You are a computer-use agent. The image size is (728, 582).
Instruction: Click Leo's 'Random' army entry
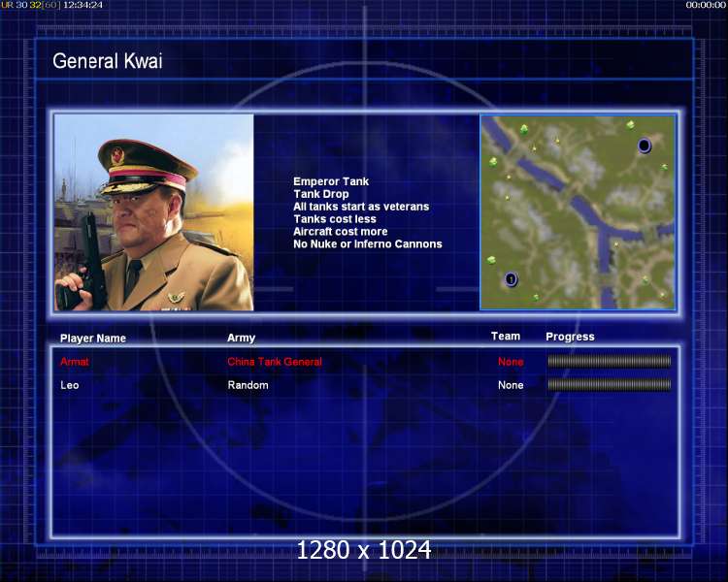[248, 385]
